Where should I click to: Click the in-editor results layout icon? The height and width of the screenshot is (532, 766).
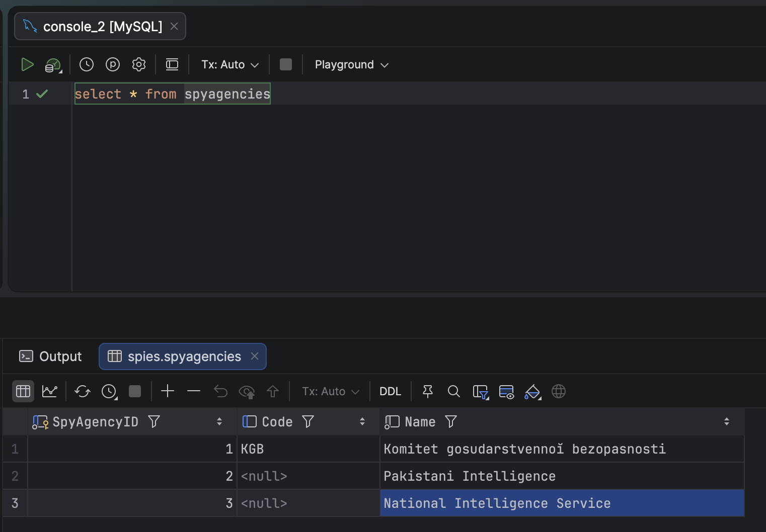(x=172, y=64)
